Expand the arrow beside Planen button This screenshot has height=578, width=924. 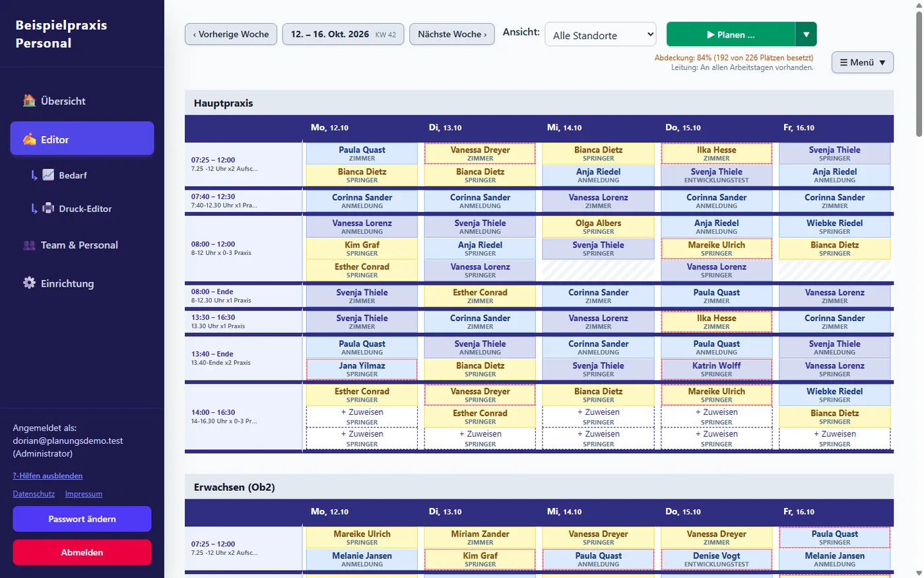(x=806, y=34)
